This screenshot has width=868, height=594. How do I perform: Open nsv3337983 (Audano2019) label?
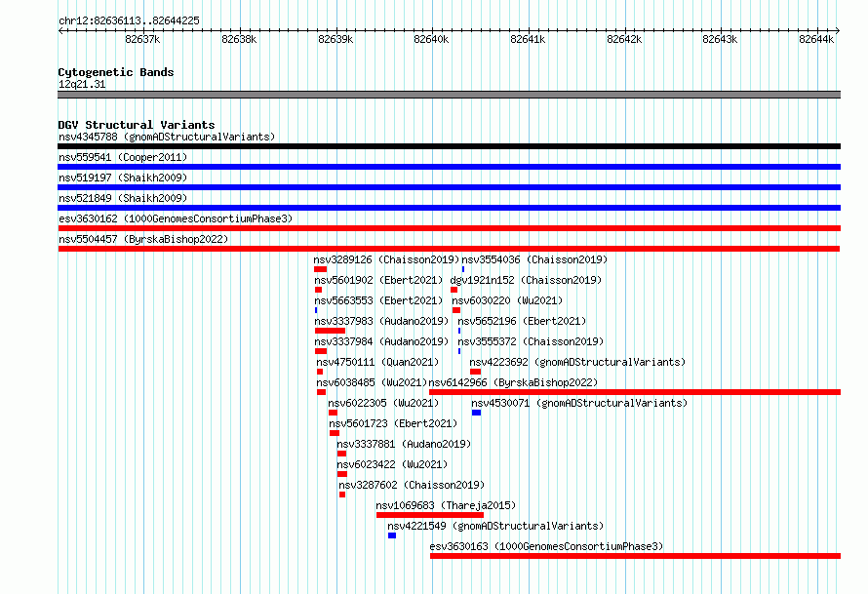point(381,321)
